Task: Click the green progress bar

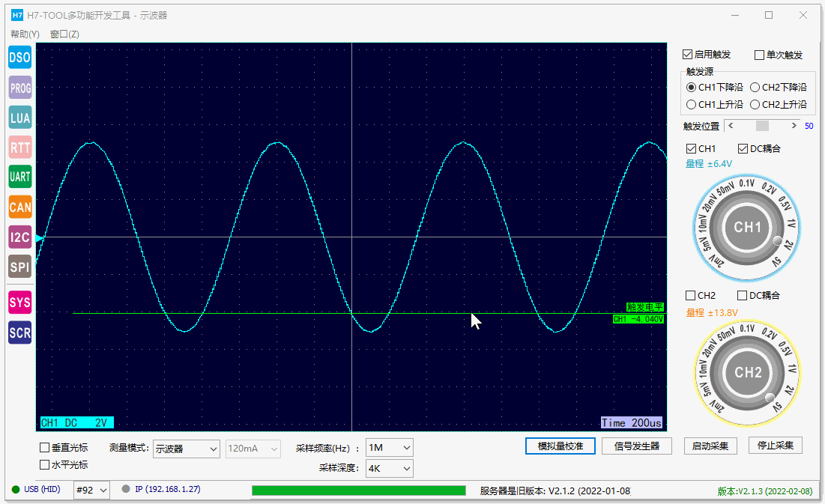Action: pos(359,491)
